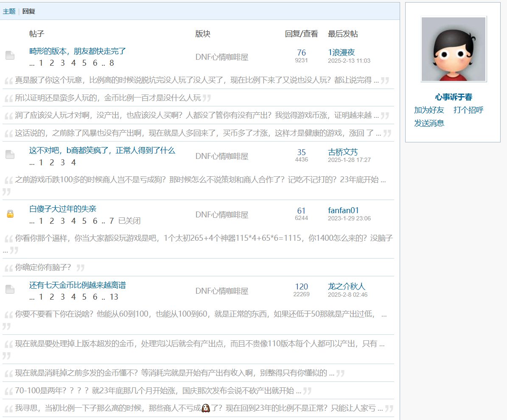Click 发送消息 to send a message

[x=429, y=123]
